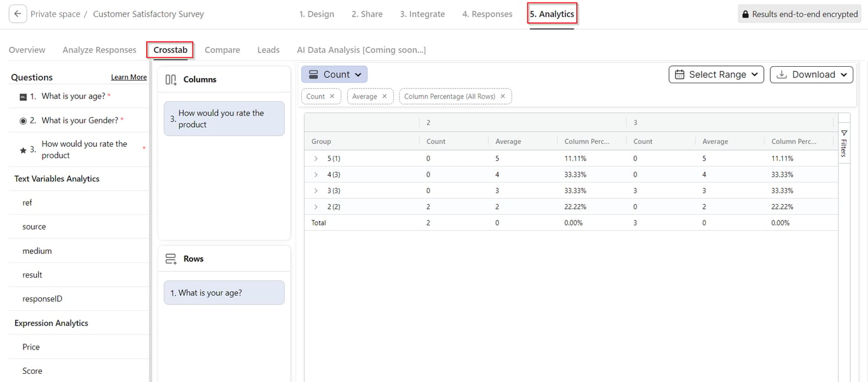The height and width of the screenshot is (382, 868).
Task: Select the 'What is your Gender?' question
Action: point(79,120)
